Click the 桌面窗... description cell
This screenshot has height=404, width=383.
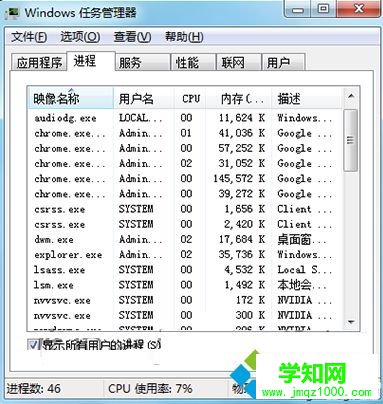pos(302,239)
